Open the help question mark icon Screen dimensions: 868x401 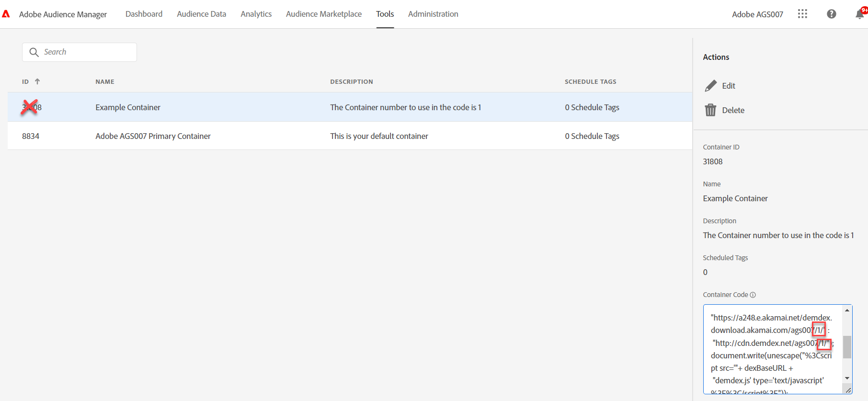pos(832,14)
